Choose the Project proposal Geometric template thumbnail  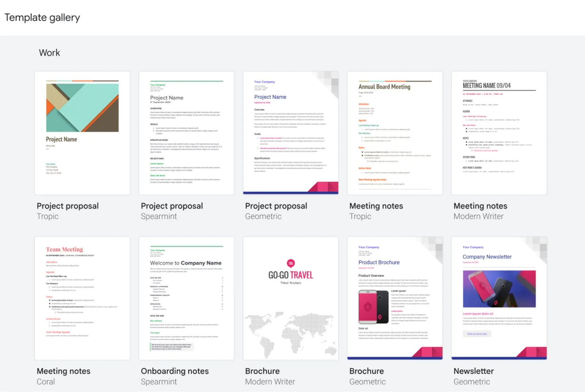pos(291,133)
